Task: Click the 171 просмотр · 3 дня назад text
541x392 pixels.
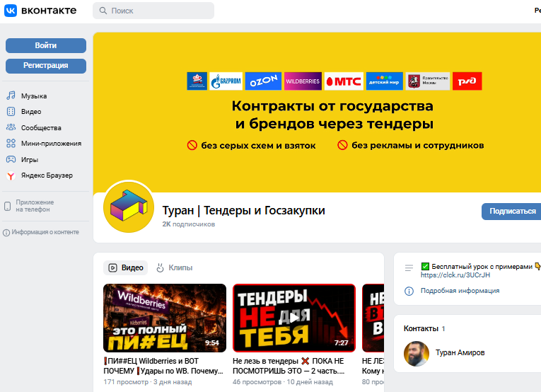Action: coord(148,382)
